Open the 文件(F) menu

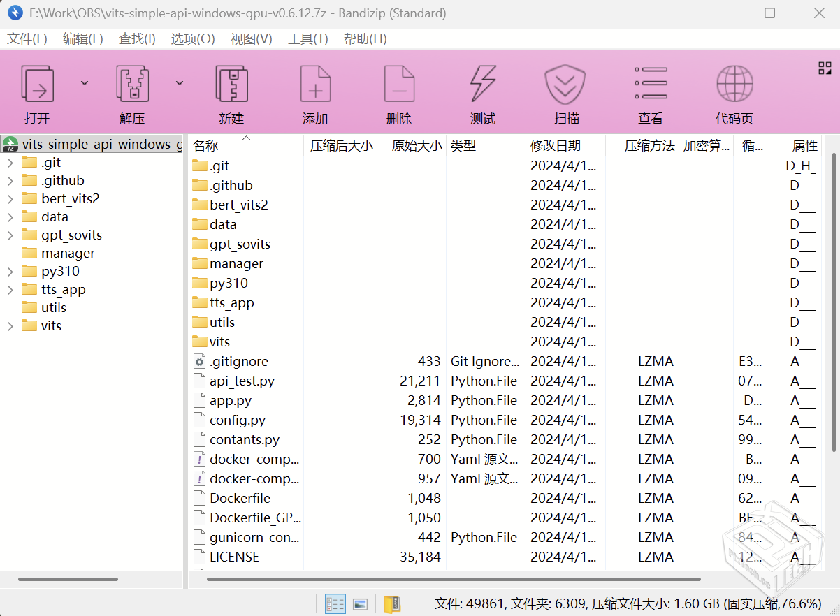pyautogui.click(x=27, y=39)
